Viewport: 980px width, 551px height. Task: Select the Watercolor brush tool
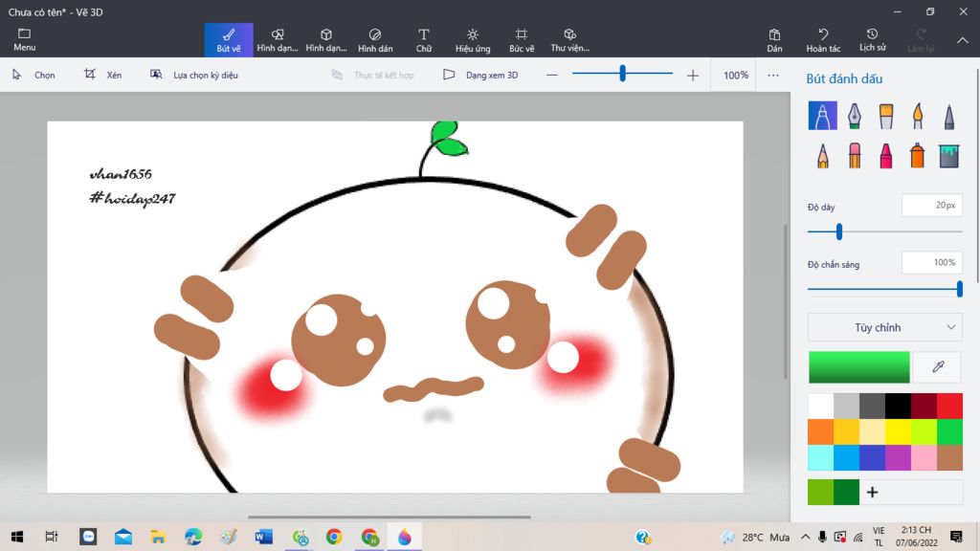pos(918,116)
